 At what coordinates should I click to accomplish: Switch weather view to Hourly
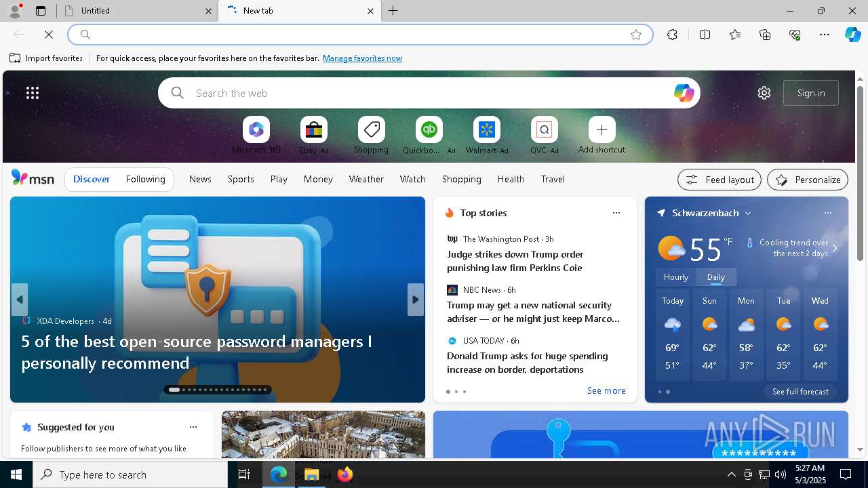676,277
